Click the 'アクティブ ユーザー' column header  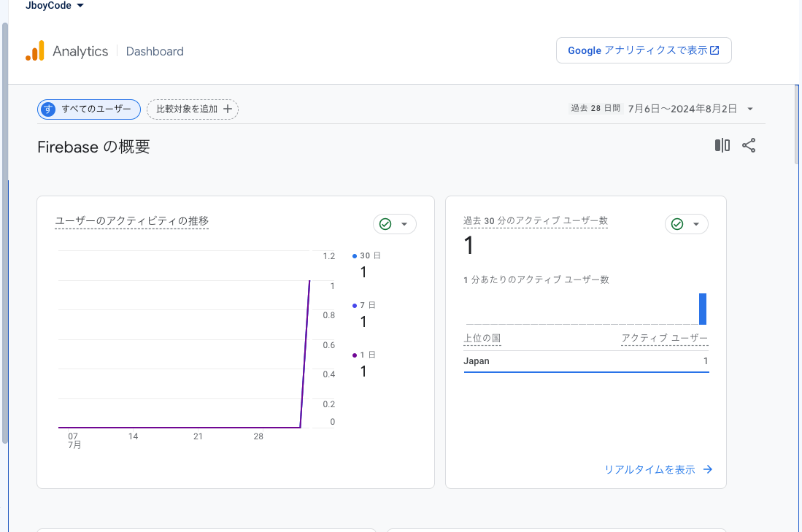(x=664, y=338)
